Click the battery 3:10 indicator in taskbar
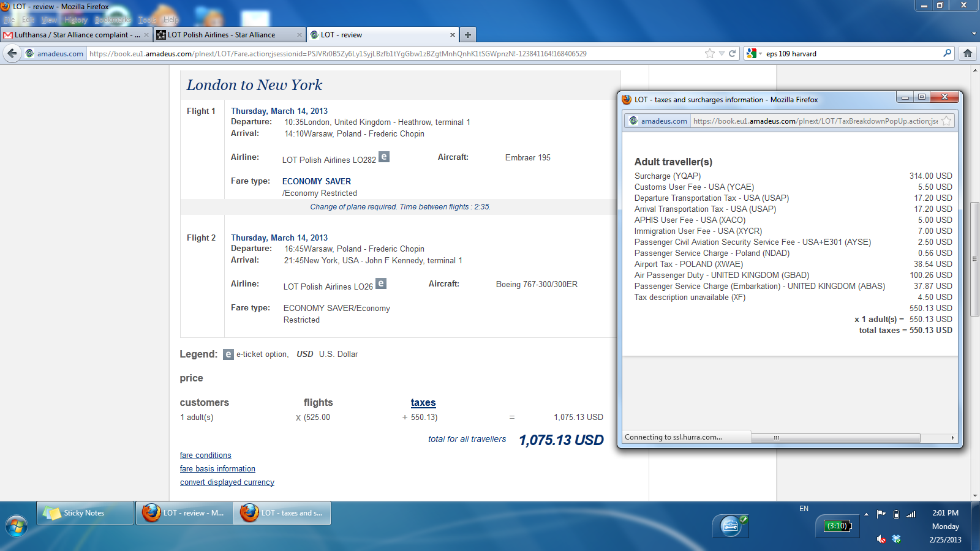 click(837, 526)
